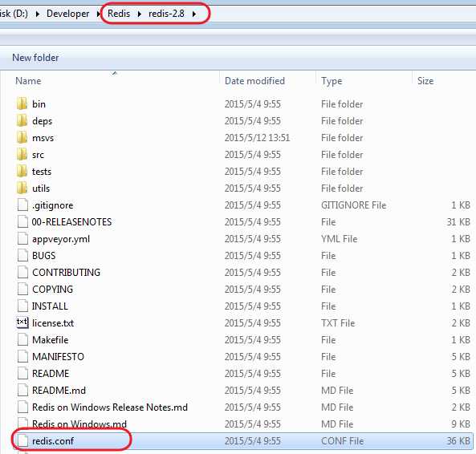
Task: Click the .gitignore file icon
Action: pos(22,205)
